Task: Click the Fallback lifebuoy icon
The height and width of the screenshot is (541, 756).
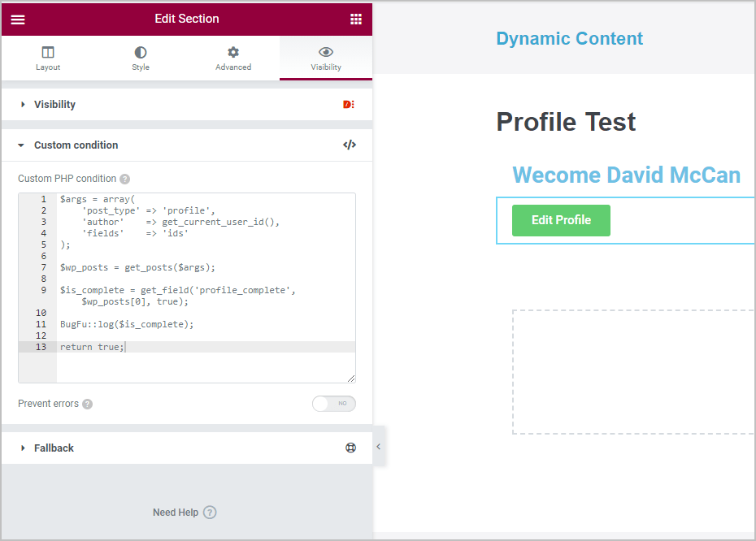Action: point(350,448)
